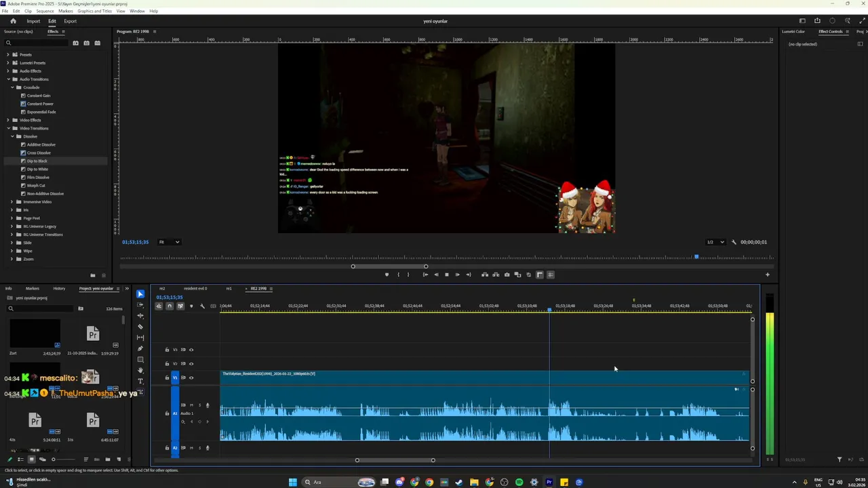This screenshot has width=868, height=488.
Task: Select the Type tool
Action: pos(140,381)
